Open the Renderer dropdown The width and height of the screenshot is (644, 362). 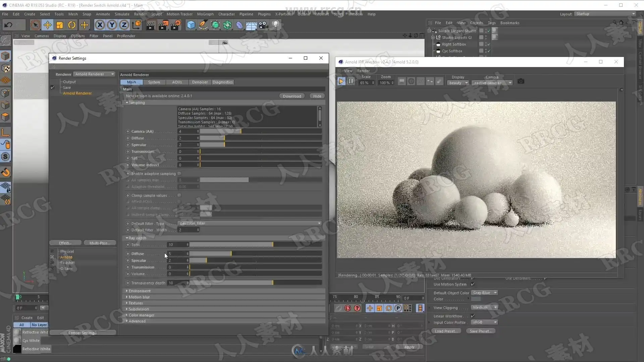94,74
